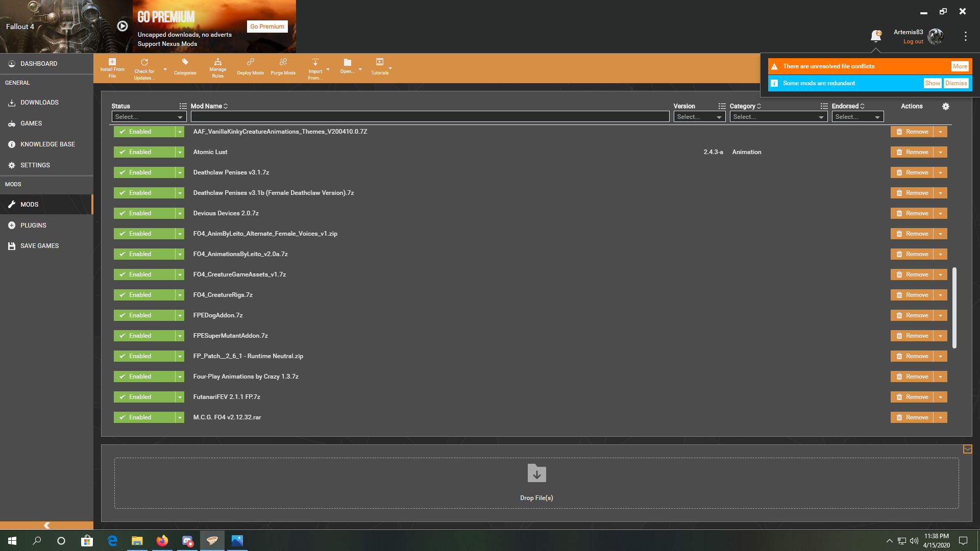Image resolution: width=980 pixels, height=551 pixels.
Task: Click the notification bell icon
Action: [x=876, y=36]
